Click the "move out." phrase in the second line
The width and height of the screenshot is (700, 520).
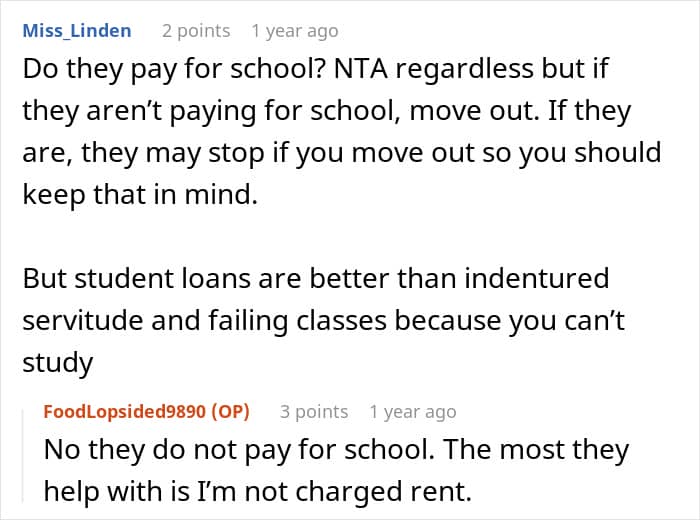click(474, 111)
